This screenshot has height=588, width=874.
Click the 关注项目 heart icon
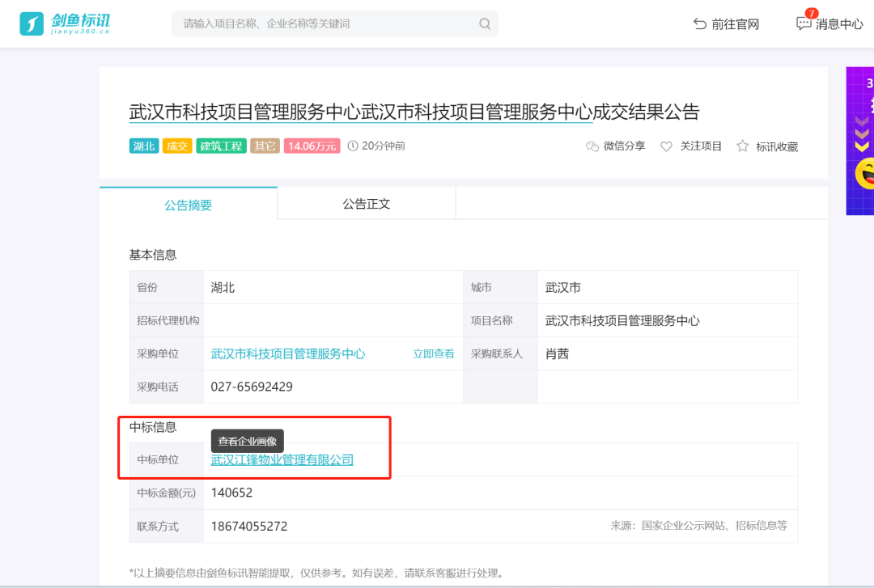(x=667, y=146)
